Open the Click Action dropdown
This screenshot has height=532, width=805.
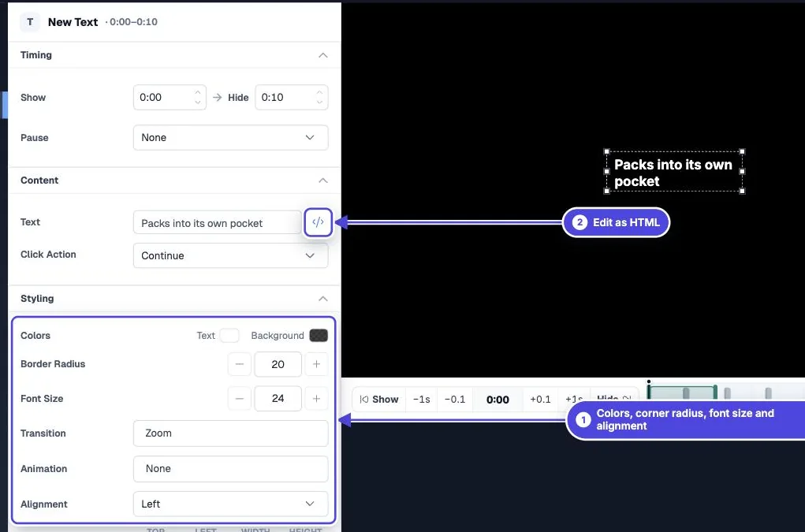[230, 255]
